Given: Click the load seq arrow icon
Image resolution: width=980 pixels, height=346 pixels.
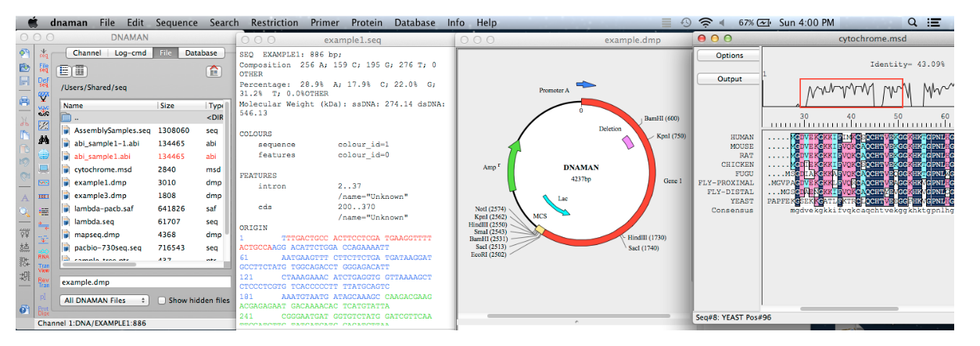Looking at the screenshot, I should point(44,53).
